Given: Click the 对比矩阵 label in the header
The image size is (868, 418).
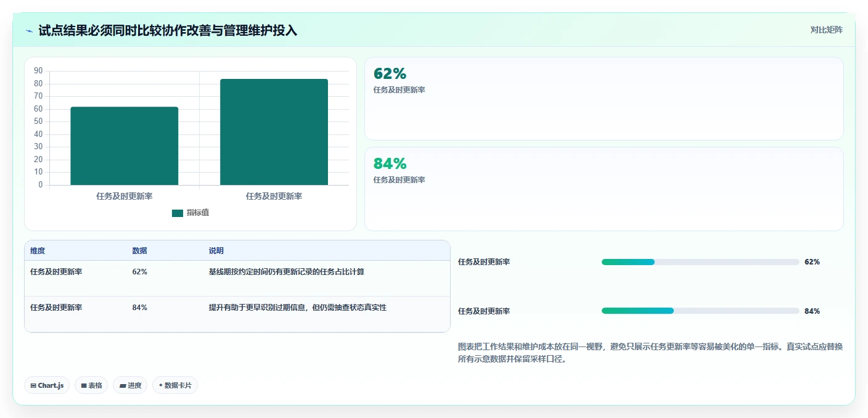Looking at the screenshot, I should [x=826, y=30].
